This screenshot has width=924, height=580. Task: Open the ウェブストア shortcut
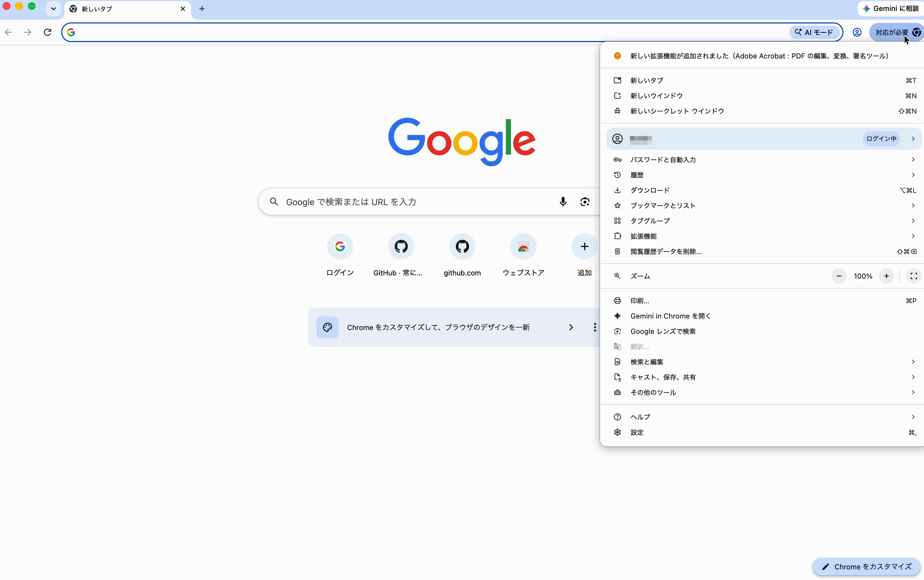[524, 255]
